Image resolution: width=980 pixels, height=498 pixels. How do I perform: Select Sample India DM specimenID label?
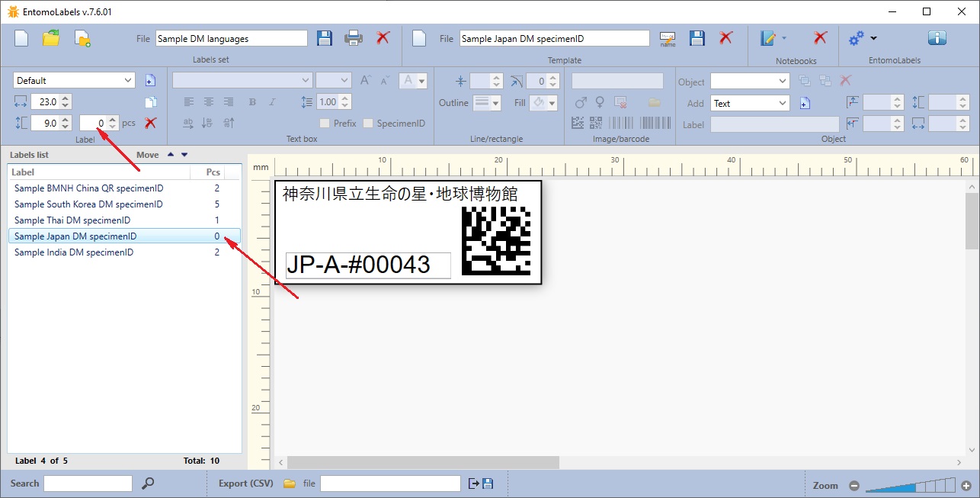tap(74, 252)
